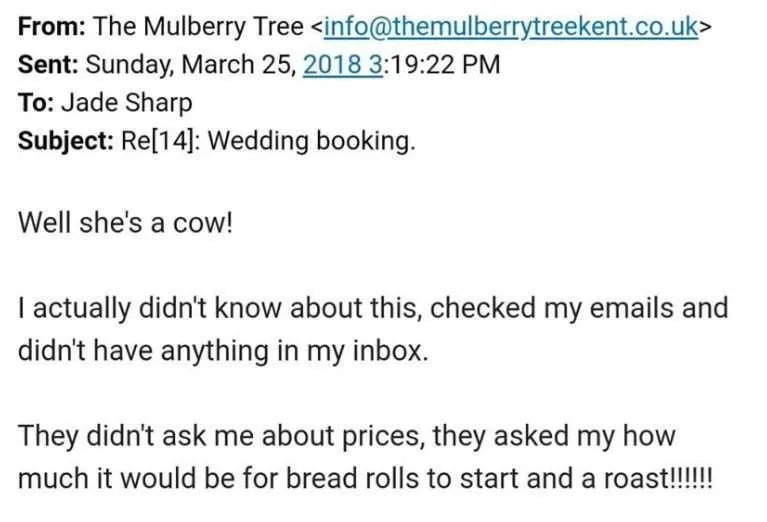Click the line "Well she's a cow!"
Screen dimensions: 767x522
[125, 223]
